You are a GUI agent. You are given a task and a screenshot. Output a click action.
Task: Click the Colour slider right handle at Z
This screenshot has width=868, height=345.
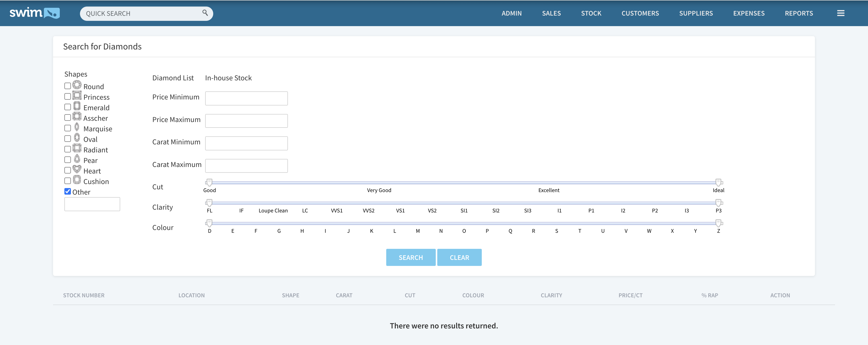(x=718, y=223)
